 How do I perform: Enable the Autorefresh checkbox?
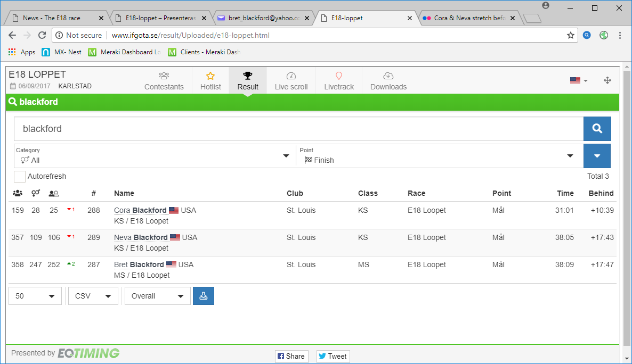pos(20,177)
